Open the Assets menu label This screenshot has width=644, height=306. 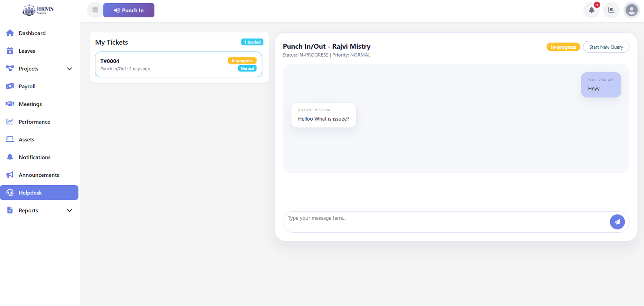(27, 139)
